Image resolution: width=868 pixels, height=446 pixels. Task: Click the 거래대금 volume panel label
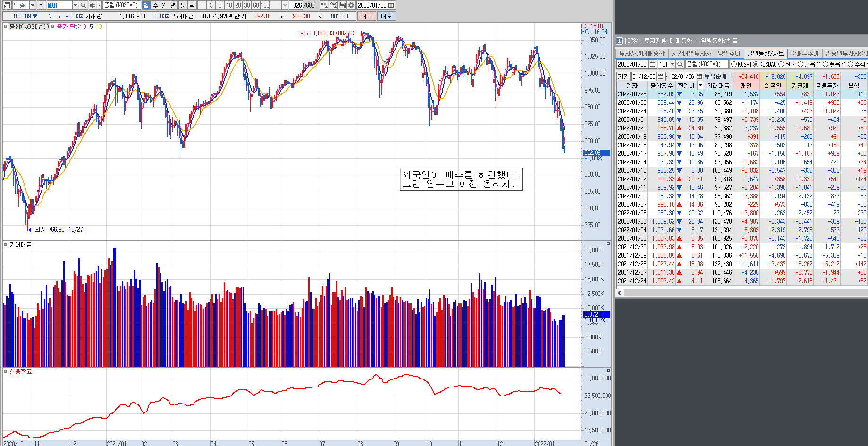click(x=21, y=245)
